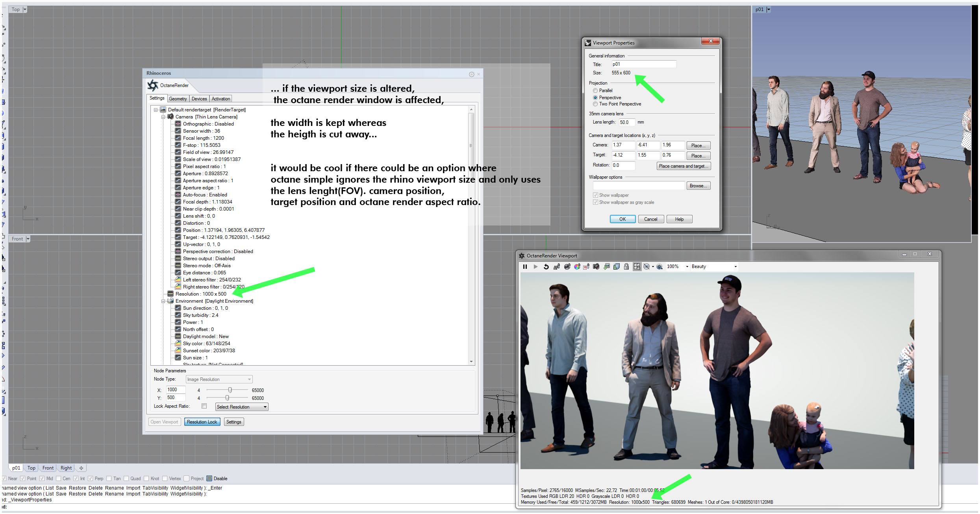Screen dimensions: 980x514
Task: Switch to the Front viewport tab
Action: tap(48, 468)
